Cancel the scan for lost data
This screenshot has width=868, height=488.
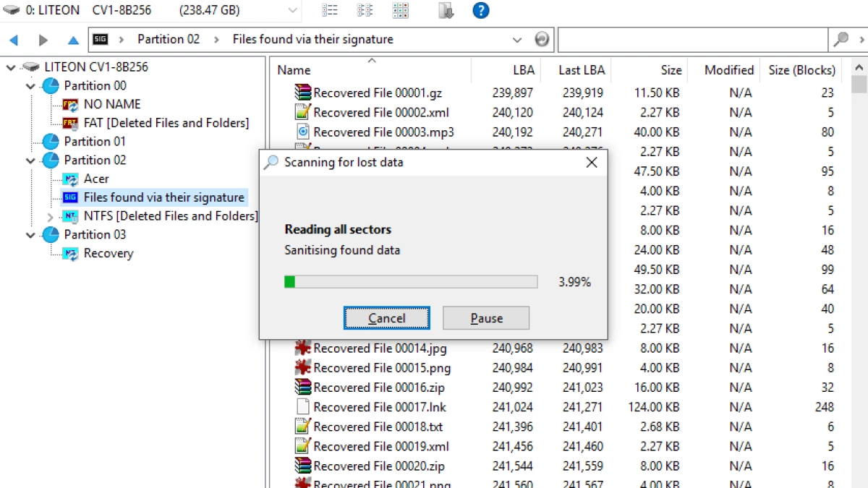coord(386,318)
